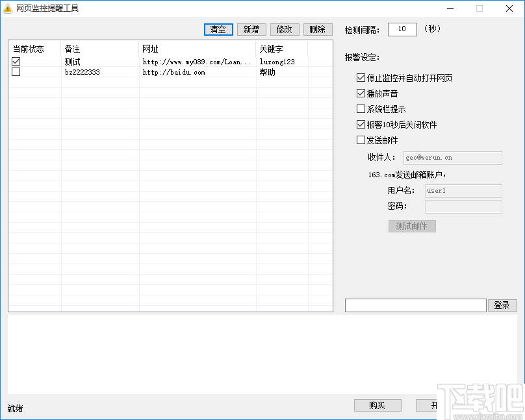Click the 密码 password input field
The image size is (525, 420).
(463, 206)
